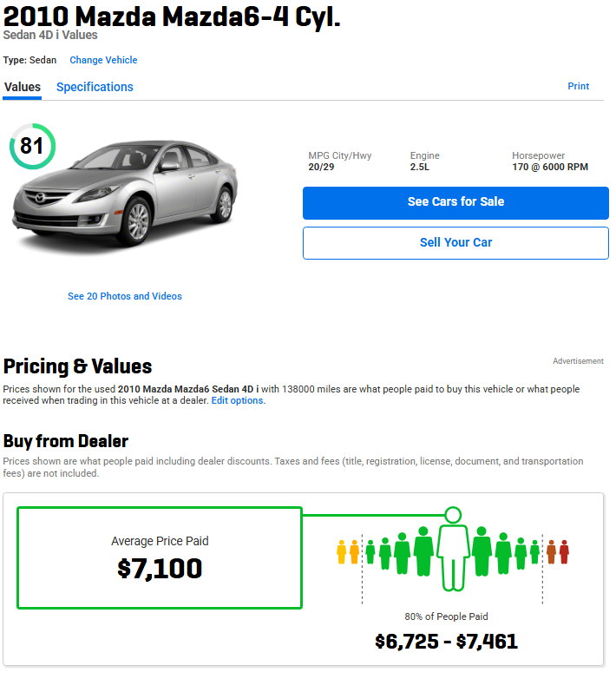This screenshot has width=616, height=679.
Task: Click the Horsepower 170 @ 6000 RPM value
Action: [550, 167]
